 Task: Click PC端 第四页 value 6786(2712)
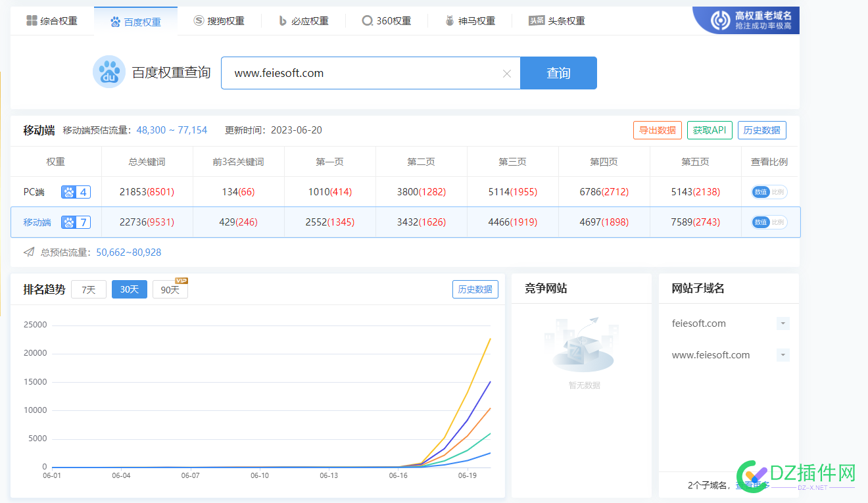pos(604,192)
